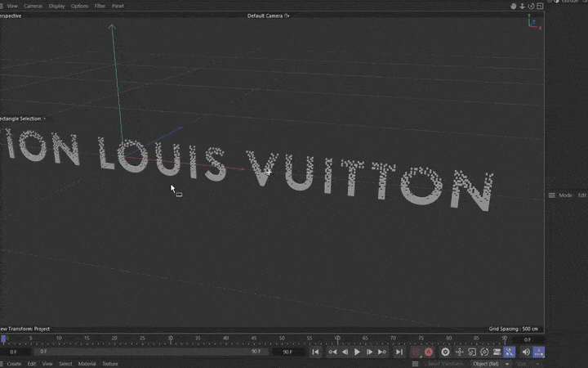Click the project end frame 90 F field
This screenshot has height=368, width=588.
tap(287, 352)
